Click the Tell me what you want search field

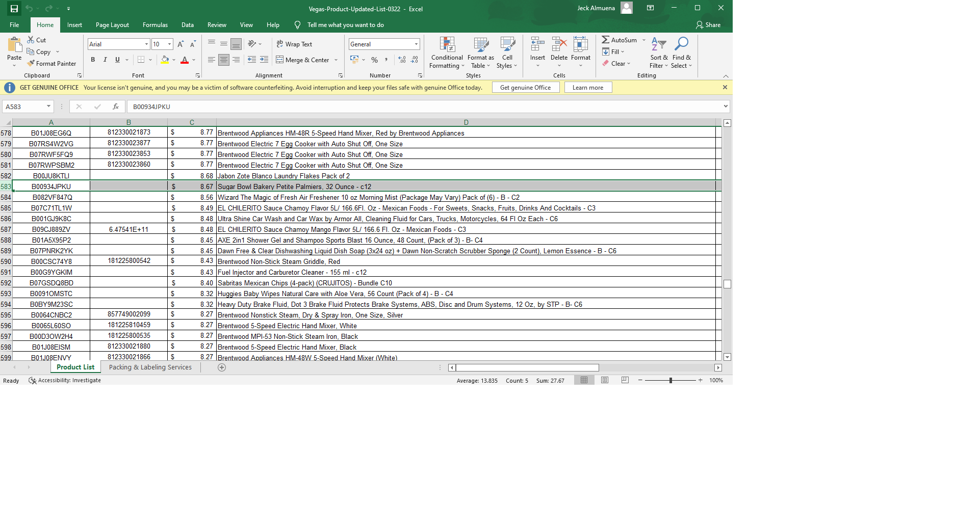pyautogui.click(x=345, y=25)
